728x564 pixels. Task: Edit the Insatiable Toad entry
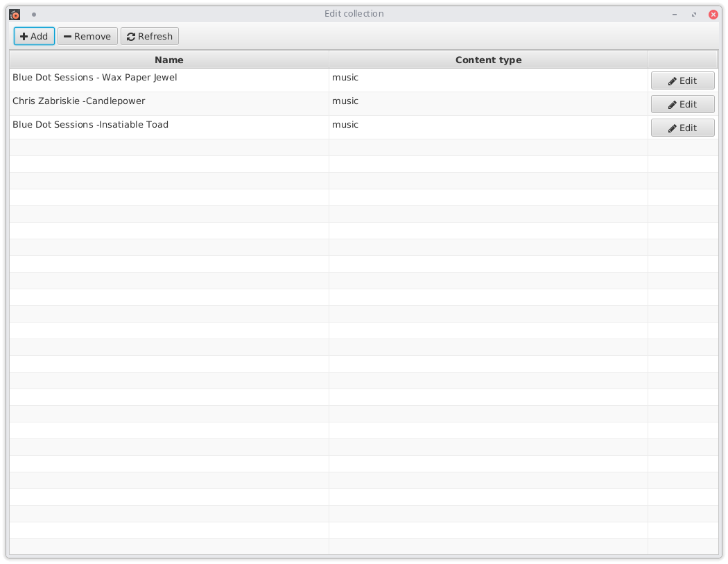click(x=682, y=128)
